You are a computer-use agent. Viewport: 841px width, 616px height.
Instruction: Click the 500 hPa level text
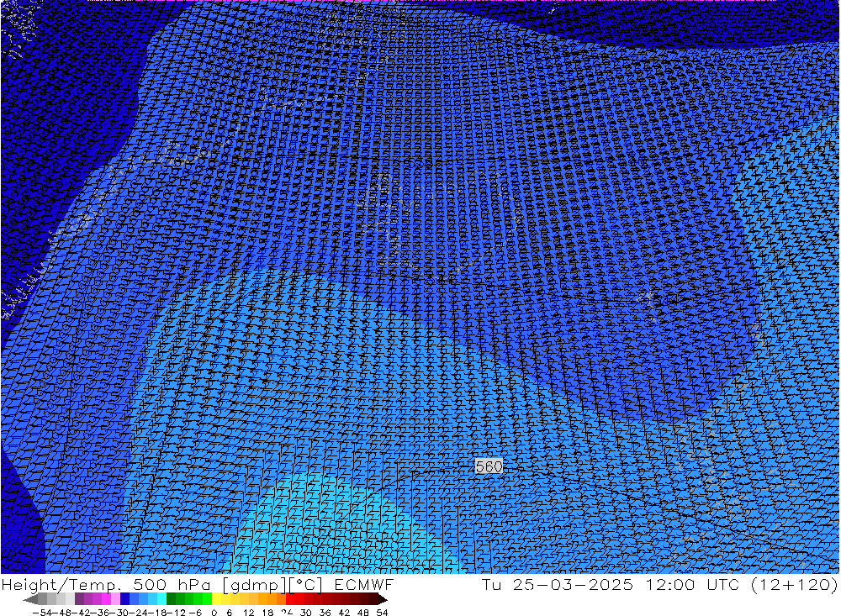point(171,584)
